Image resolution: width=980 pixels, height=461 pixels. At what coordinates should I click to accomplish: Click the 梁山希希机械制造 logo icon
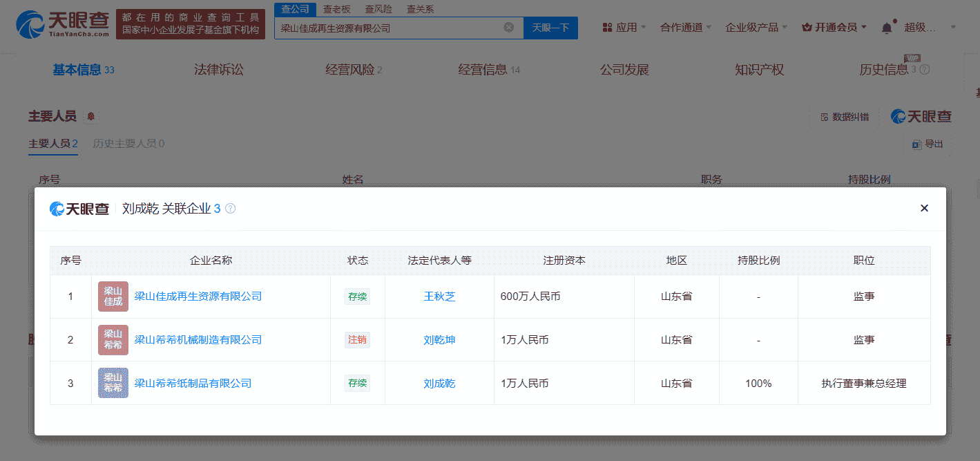pyautogui.click(x=113, y=340)
